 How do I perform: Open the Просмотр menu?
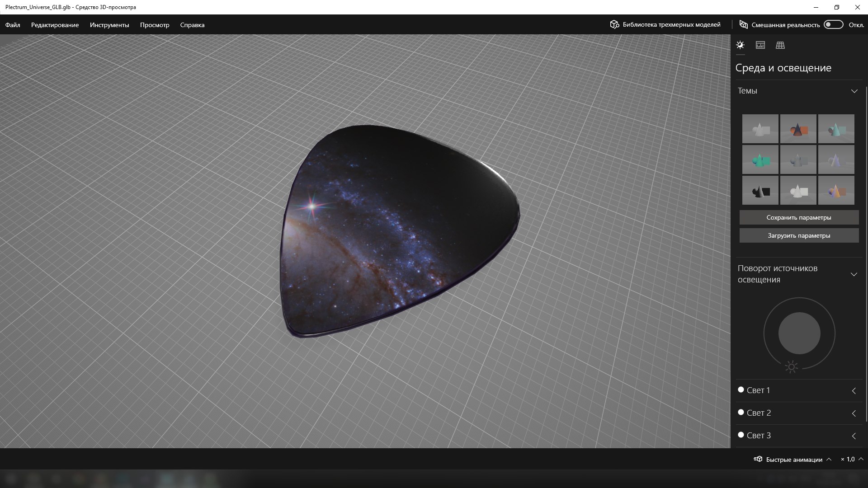coord(155,25)
